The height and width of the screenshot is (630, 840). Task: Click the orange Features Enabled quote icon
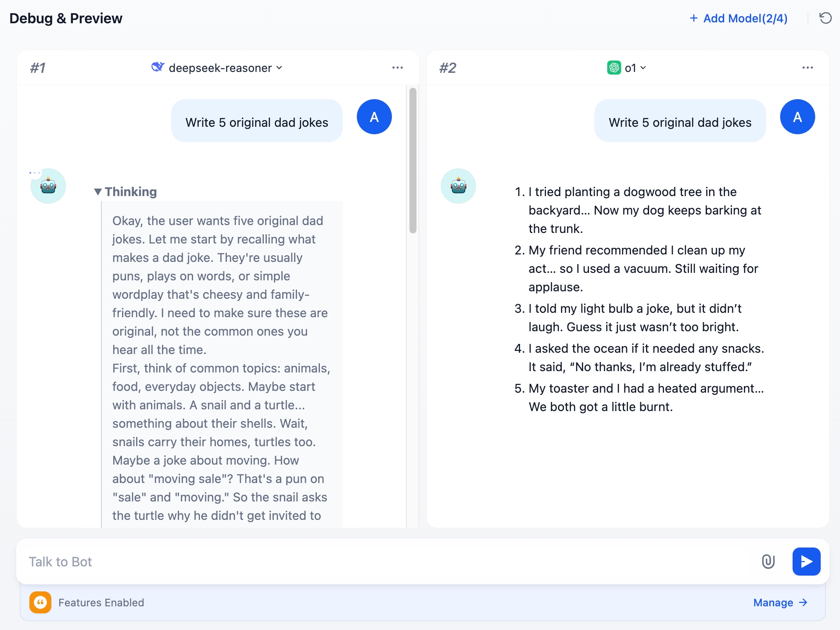(x=40, y=602)
